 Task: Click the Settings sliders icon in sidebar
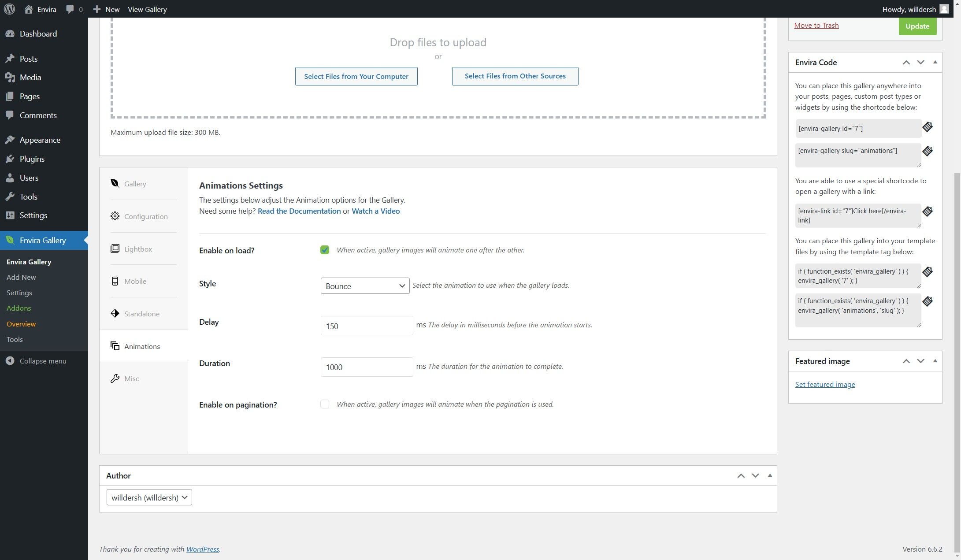coord(10,215)
